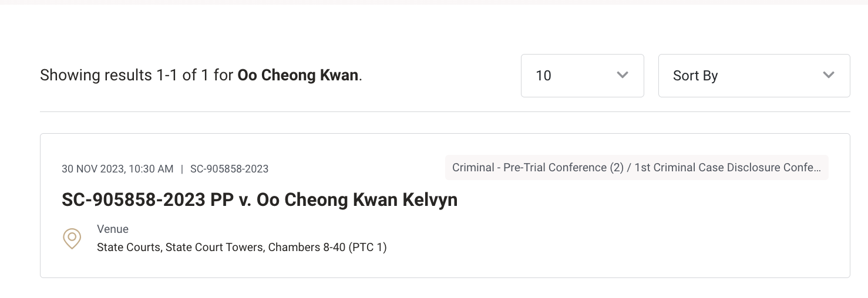
Task: Click the hearing date 30 NOV 2023, 10:30 AM
Action: (x=117, y=169)
